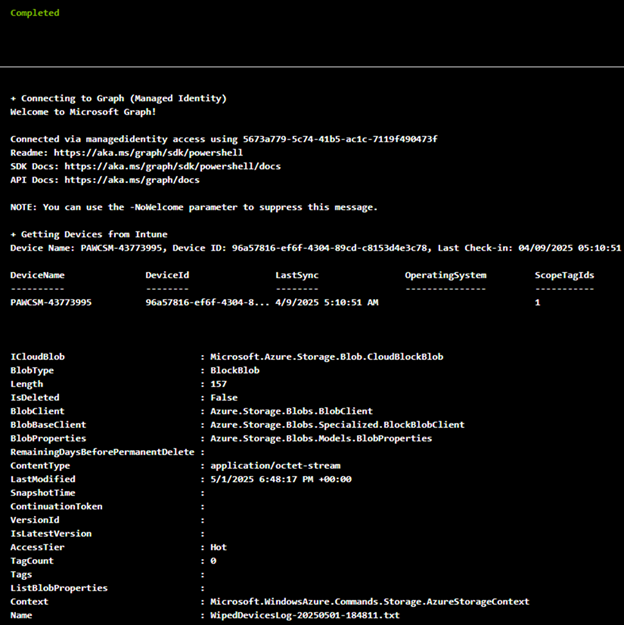Click the Connecting to Graph (Managed Identity) line

(118, 98)
